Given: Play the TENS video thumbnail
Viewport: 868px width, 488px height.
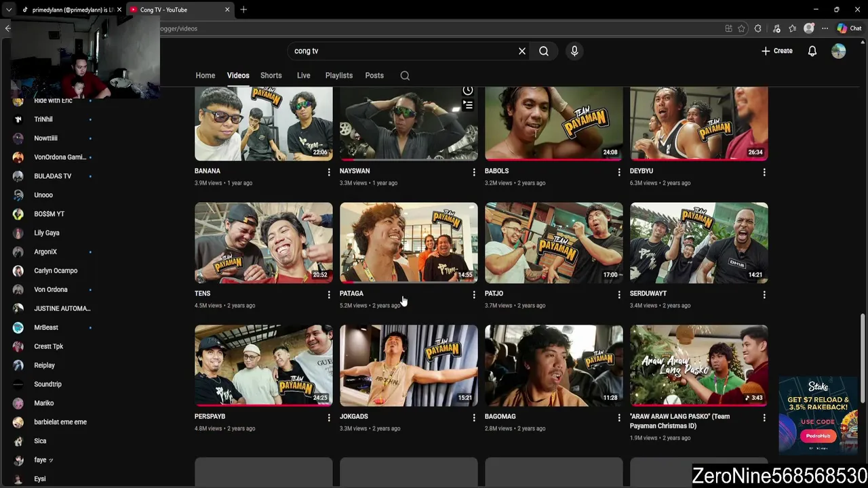Looking at the screenshot, I should pyautogui.click(x=264, y=243).
